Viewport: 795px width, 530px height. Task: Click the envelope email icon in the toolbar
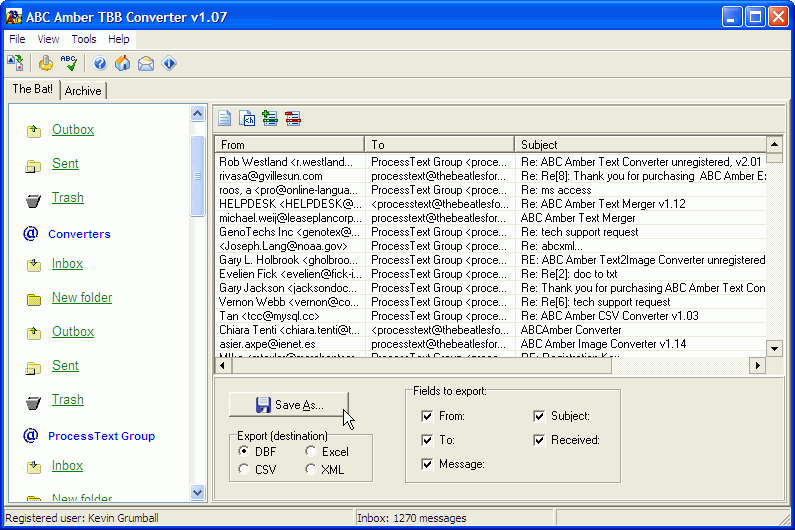click(146, 64)
